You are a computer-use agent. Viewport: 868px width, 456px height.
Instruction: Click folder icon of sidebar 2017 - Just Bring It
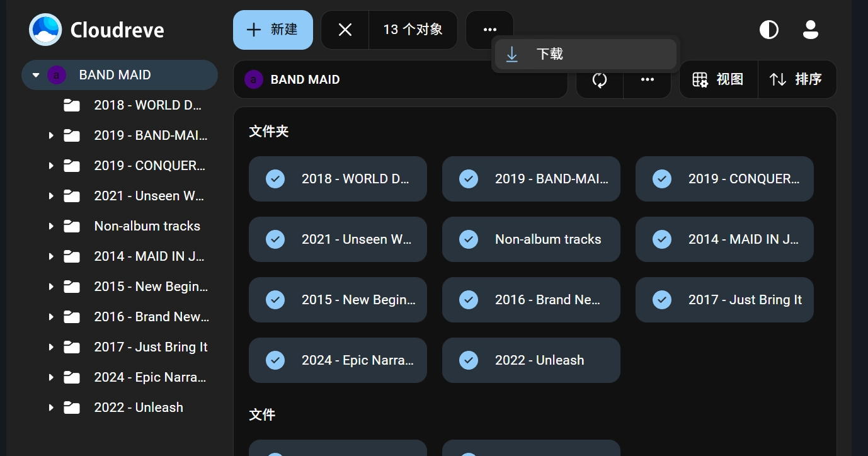(x=72, y=347)
